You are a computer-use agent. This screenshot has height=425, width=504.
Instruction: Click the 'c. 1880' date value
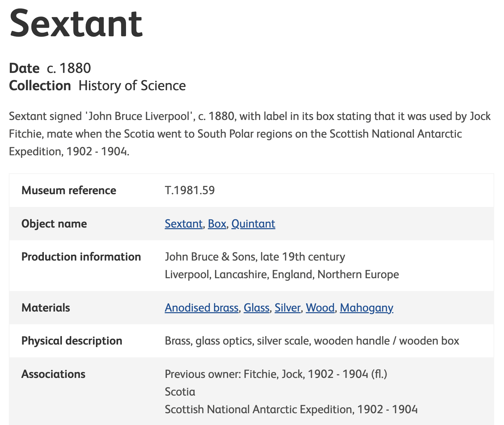click(x=69, y=68)
